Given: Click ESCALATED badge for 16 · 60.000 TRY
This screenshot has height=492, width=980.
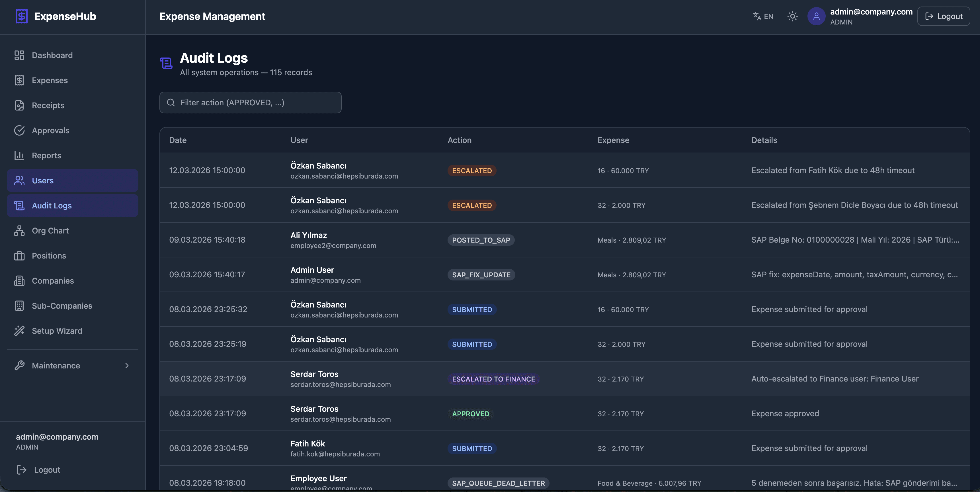Looking at the screenshot, I should (472, 171).
